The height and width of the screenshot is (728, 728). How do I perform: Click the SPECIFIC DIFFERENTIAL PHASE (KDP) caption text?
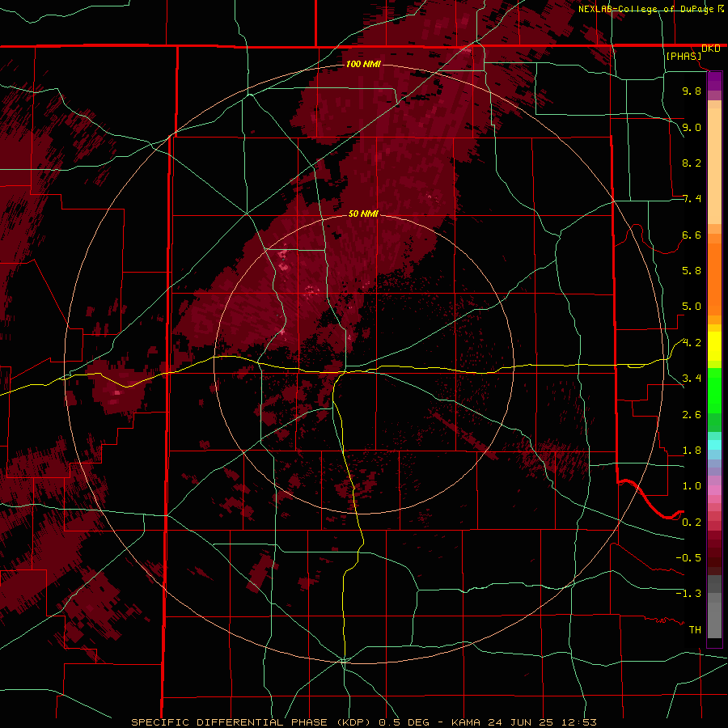click(252, 722)
